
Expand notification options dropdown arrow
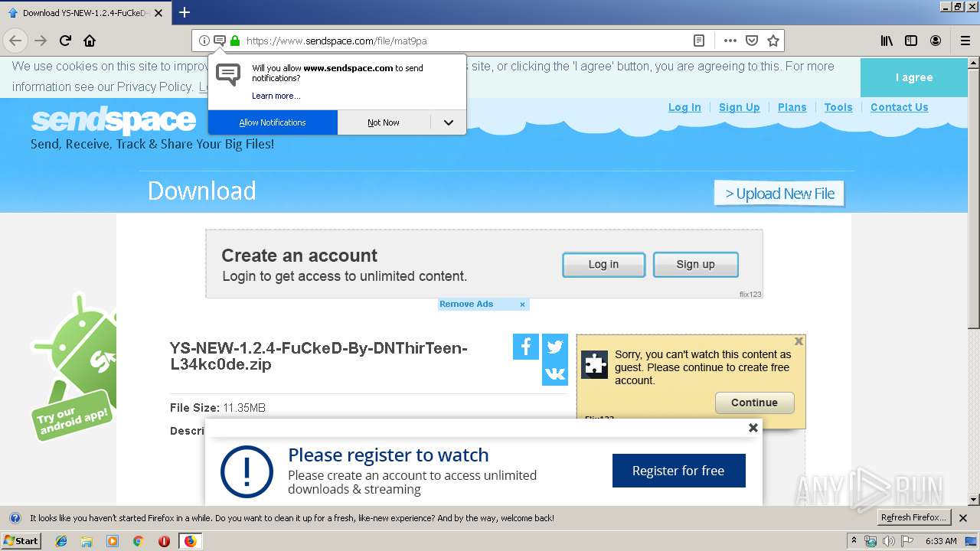click(449, 122)
